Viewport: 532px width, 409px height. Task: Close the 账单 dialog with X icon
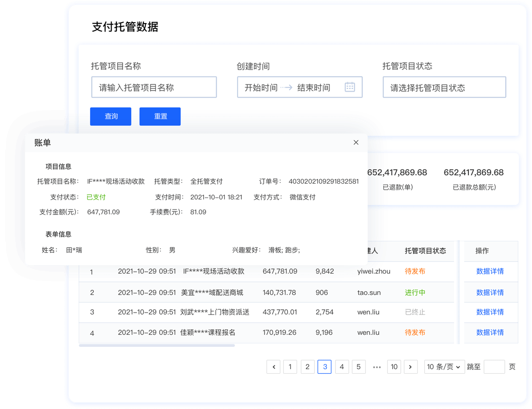click(x=356, y=142)
